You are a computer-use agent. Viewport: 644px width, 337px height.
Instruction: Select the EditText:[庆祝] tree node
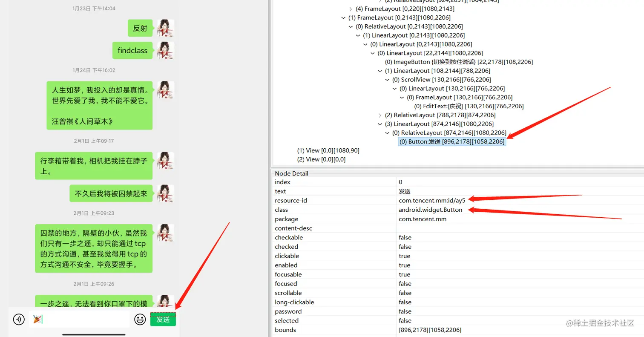[x=469, y=106]
